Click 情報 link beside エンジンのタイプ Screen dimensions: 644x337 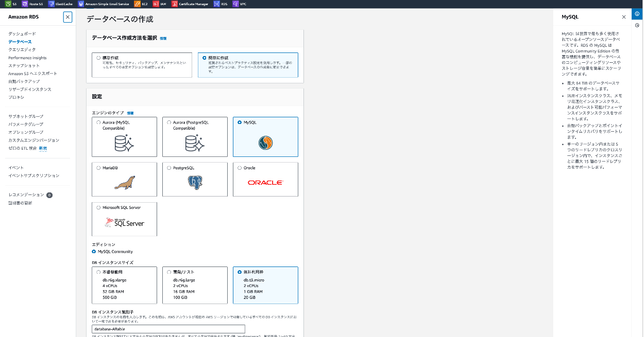tap(138, 113)
